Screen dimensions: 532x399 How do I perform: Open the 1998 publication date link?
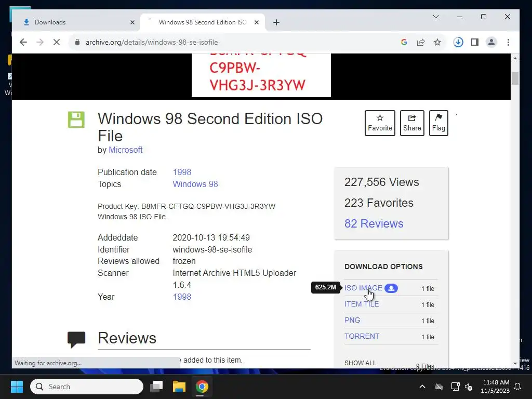pyautogui.click(x=182, y=172)
